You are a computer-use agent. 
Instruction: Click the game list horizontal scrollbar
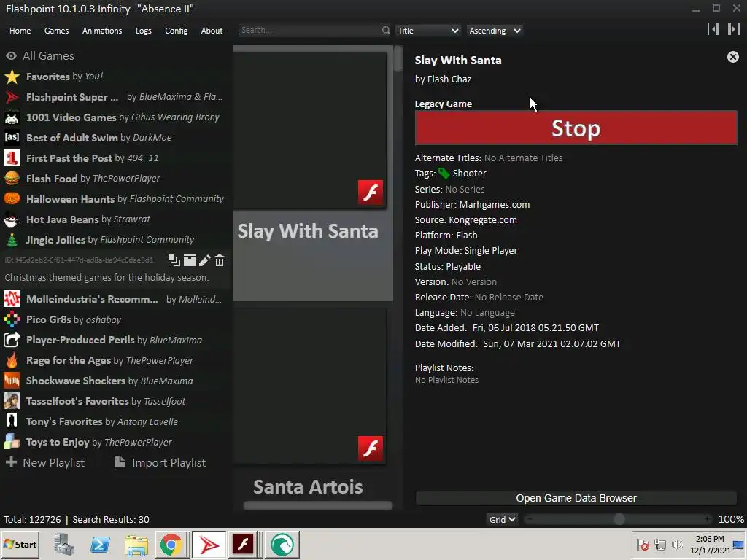point(318,506)
